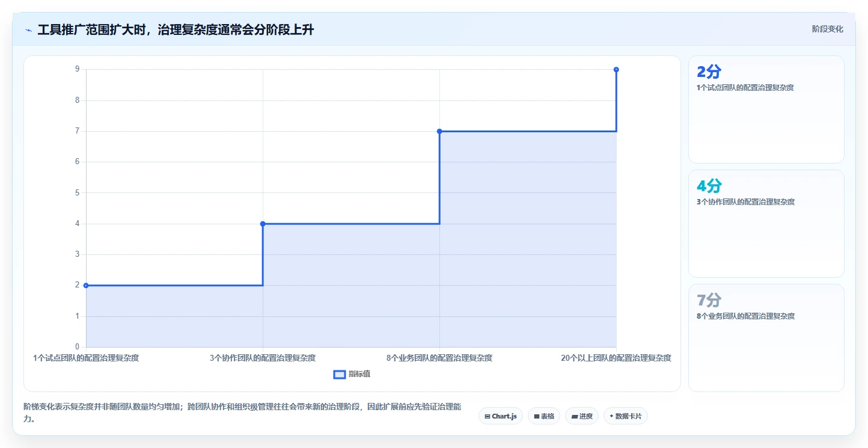Click x-axis label 3个协作团队的配置治理复杂度

263,358
